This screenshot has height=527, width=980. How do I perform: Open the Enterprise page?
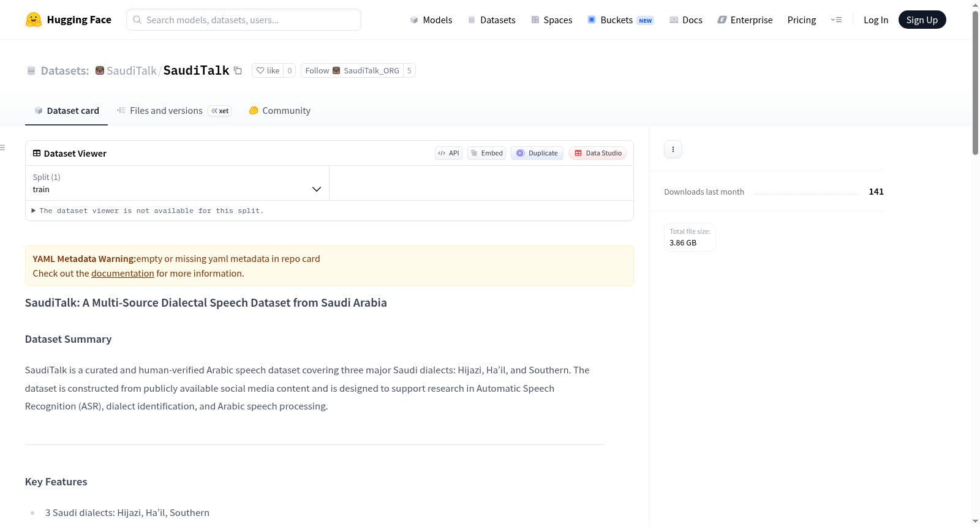pyautogui.click(x=745, y=20)
